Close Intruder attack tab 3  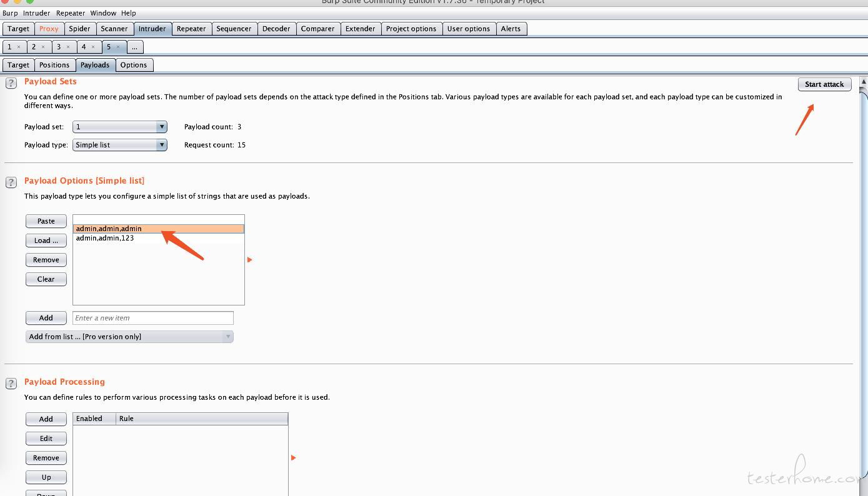(68, 47)
